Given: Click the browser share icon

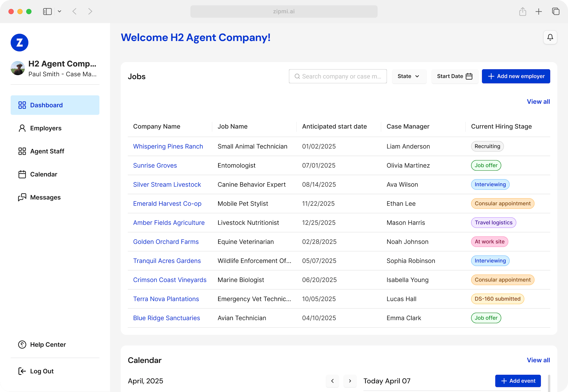Looking at the screenshot, I should coord(523,12).
